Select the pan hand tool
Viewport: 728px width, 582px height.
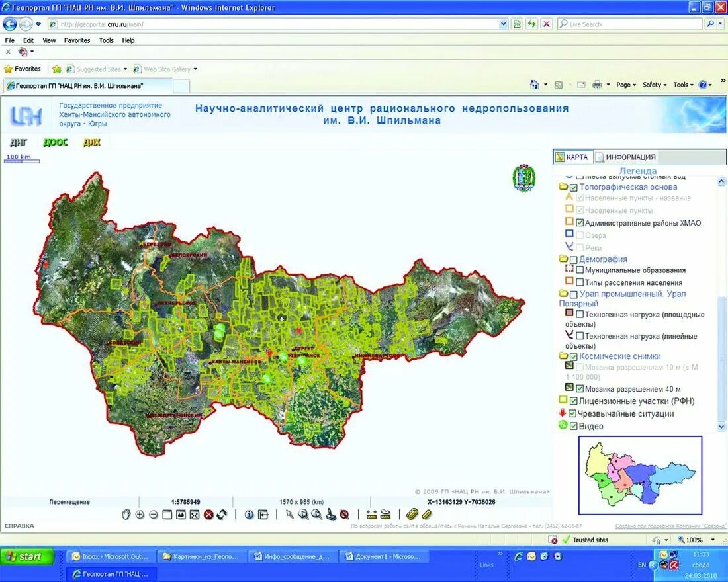[126, 515]
